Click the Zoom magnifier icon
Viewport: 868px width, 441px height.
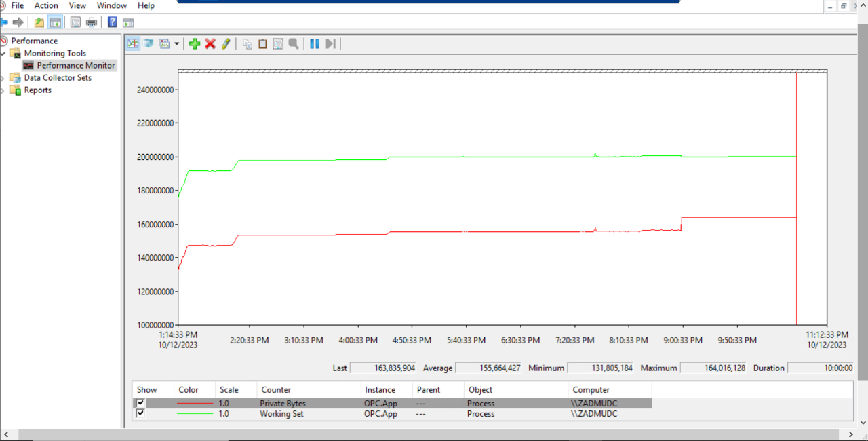click(x=294, y=43)
